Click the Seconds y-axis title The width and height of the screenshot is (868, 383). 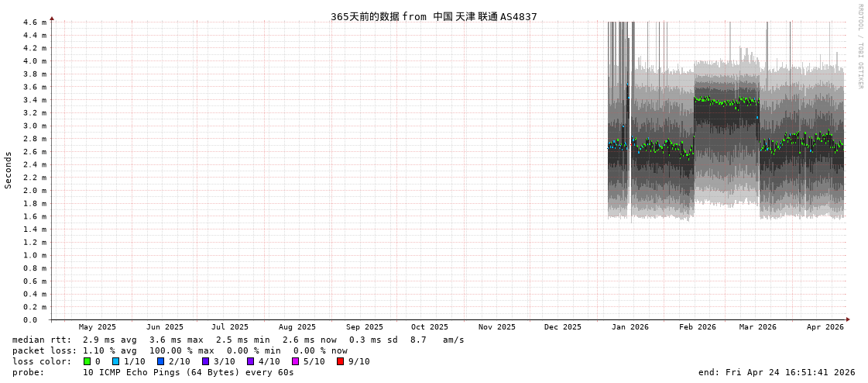[x=9, y=170]
